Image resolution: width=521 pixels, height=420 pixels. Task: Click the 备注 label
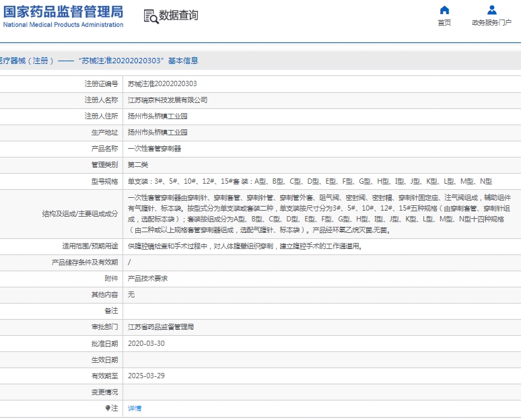(x=111, y=311)
